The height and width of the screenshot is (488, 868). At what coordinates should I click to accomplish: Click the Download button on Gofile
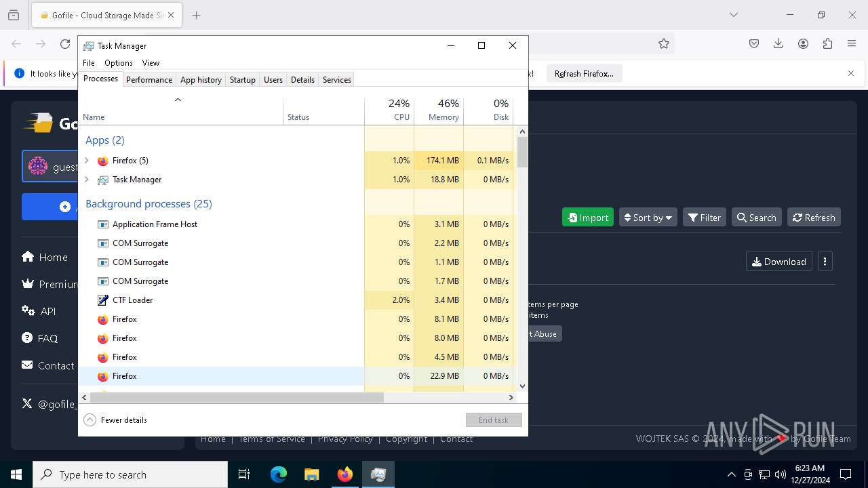click(x=779, y=262)
